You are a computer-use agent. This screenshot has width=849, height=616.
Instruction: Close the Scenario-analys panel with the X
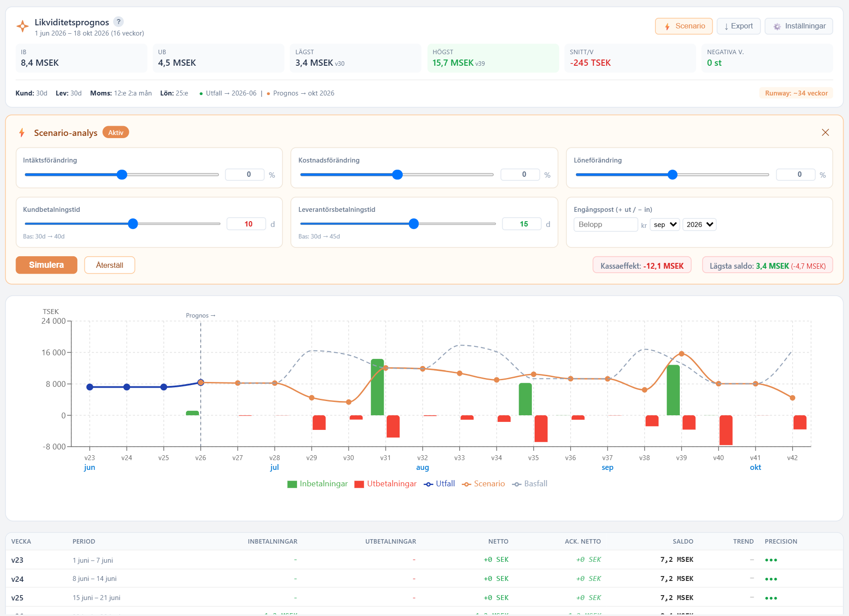[825, 132]
